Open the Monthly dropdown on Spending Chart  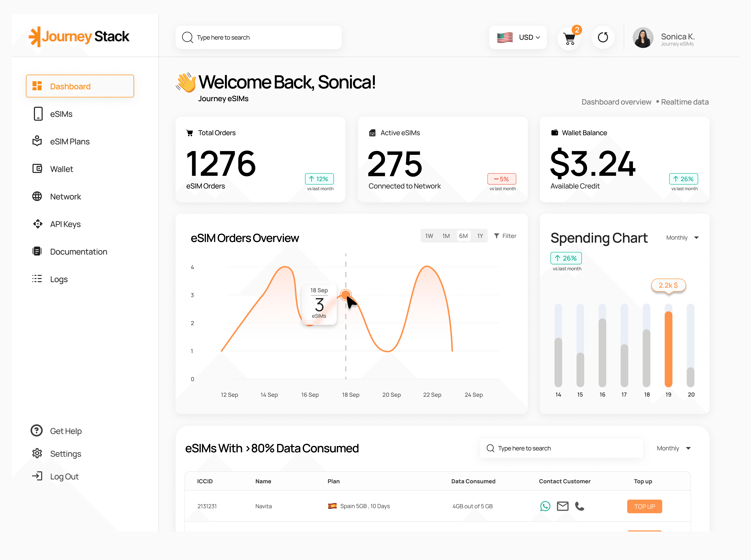tap(682, 238)
